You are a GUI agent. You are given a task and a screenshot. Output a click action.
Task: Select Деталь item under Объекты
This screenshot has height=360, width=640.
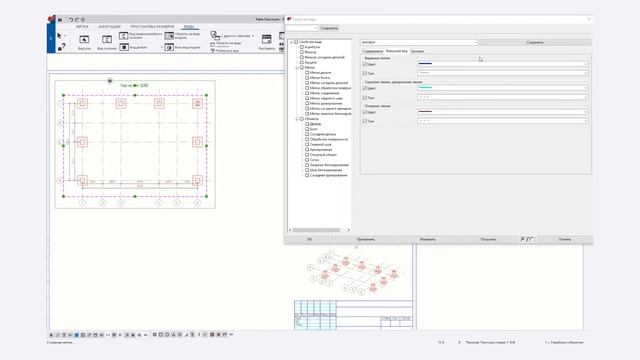316,124
